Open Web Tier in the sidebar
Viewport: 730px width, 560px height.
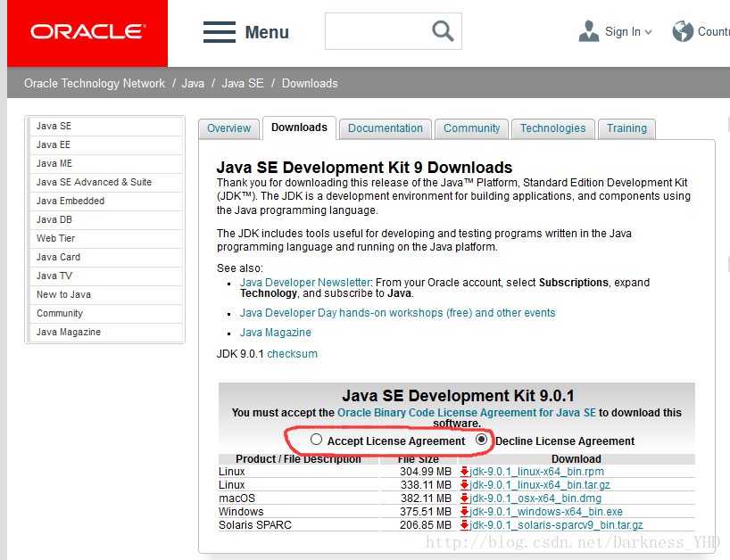point(104,238)
